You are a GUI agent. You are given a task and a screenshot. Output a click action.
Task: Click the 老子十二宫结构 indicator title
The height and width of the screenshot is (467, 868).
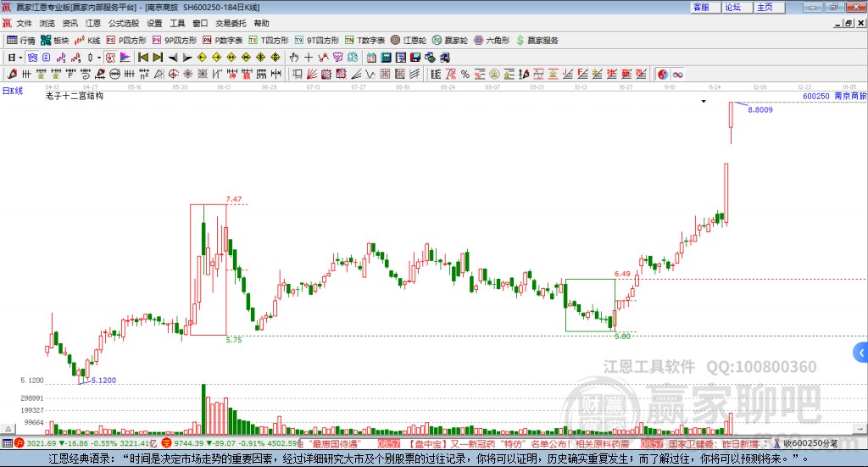[x=75, y=96]
